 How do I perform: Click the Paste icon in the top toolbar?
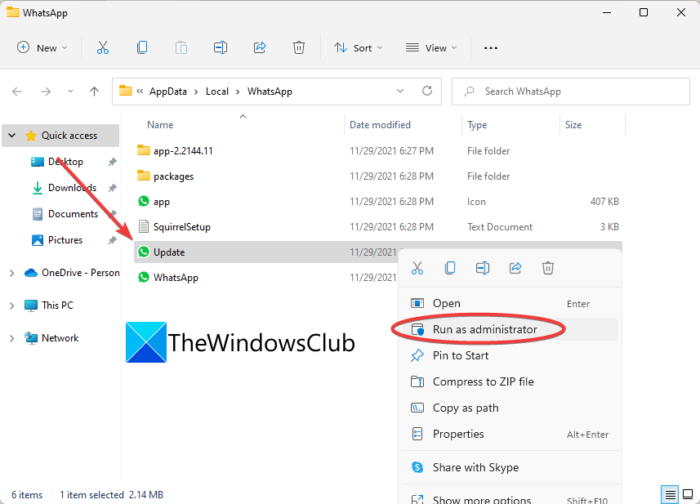click(181, 47)
